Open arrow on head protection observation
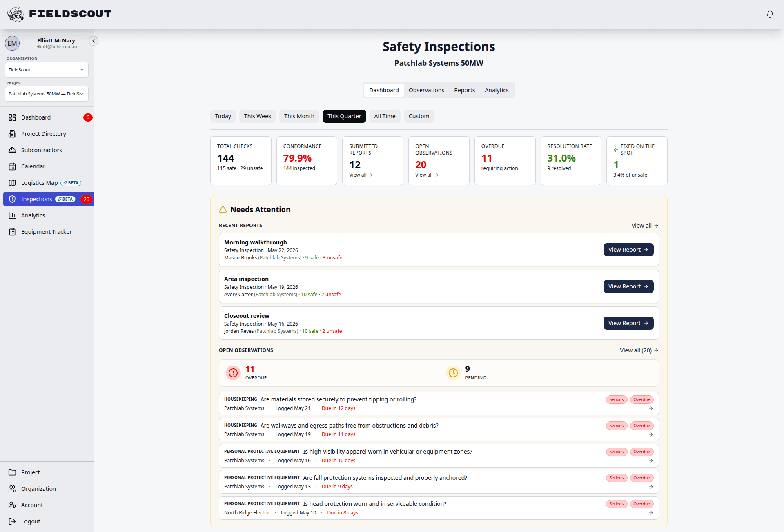The height and width of the screenshot is (532, 784). point(651,513)
